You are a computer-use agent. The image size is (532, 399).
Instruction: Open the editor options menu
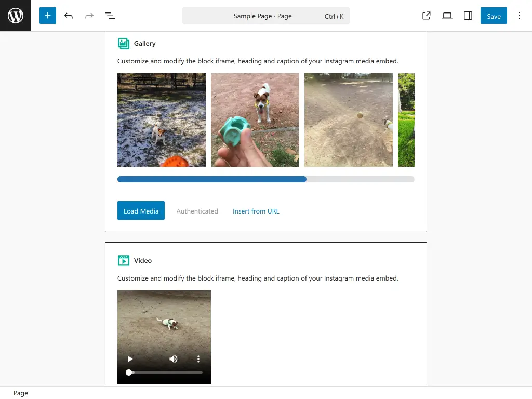[520, 16]
